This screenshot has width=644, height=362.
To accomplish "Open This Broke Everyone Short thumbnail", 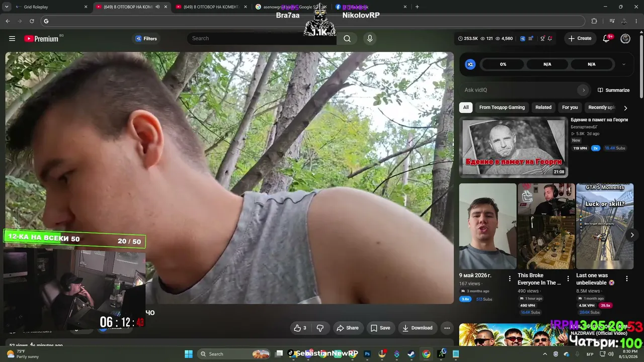I will point(546,226).
